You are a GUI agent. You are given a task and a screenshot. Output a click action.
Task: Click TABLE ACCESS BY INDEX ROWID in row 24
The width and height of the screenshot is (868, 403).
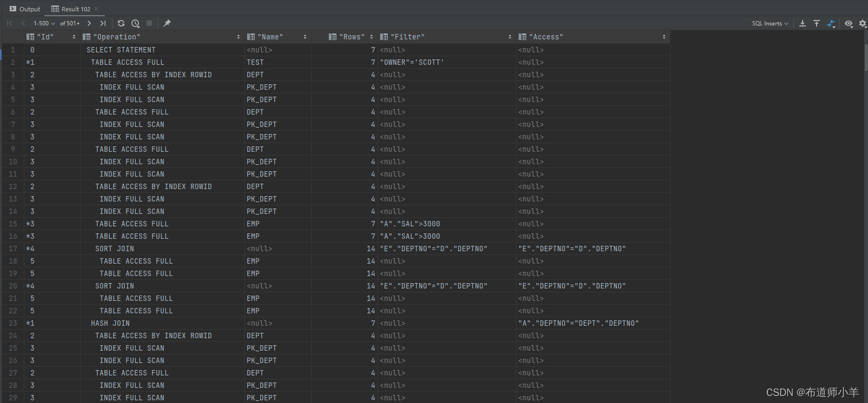pos(162,335)
